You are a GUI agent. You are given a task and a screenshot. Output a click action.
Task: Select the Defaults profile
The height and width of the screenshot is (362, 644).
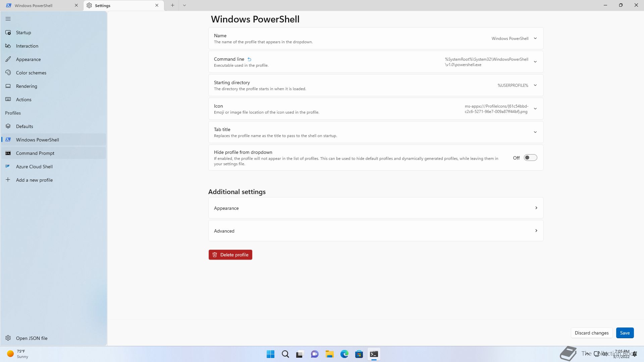click(x=54, y=126)
